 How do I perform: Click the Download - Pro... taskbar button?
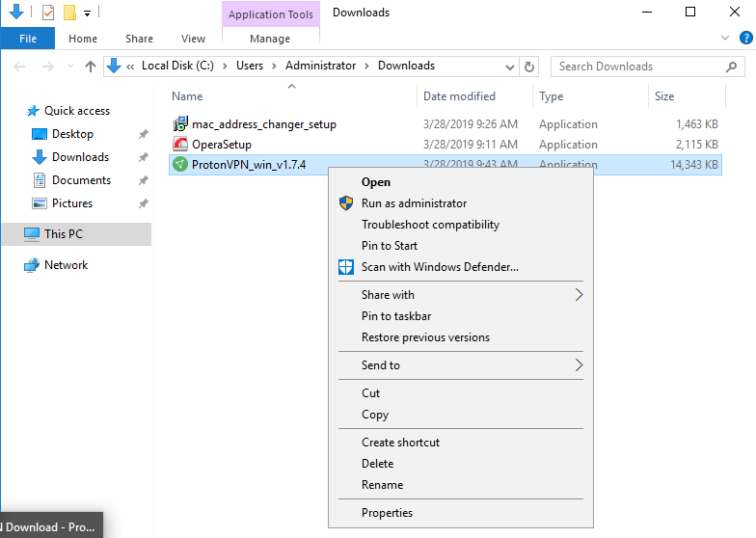click(x=51, y=526)
